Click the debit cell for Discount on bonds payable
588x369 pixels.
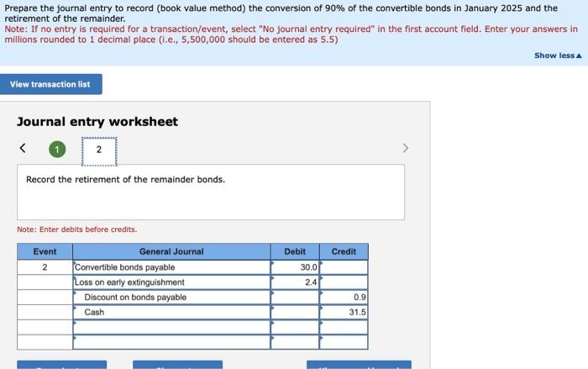295,298
